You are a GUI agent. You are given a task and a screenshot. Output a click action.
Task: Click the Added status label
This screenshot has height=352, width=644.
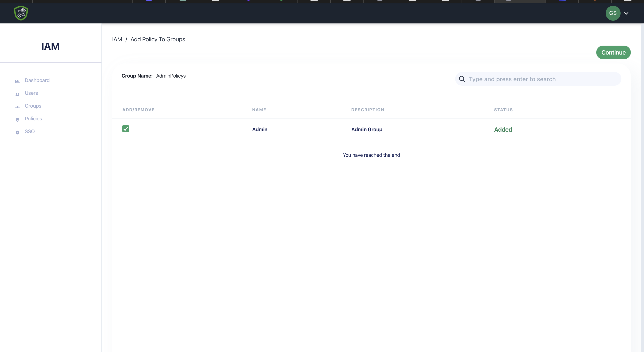[503, 130]
